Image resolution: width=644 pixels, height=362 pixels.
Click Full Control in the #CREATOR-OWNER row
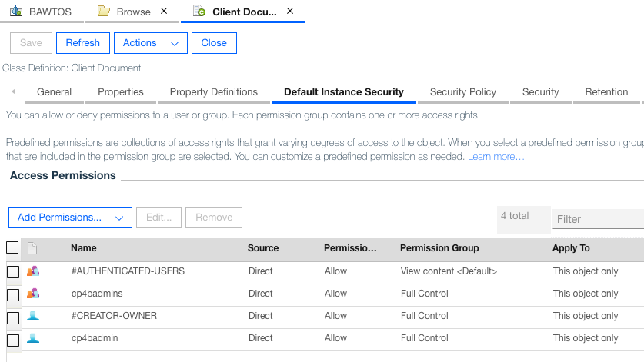tap(424, 316)
